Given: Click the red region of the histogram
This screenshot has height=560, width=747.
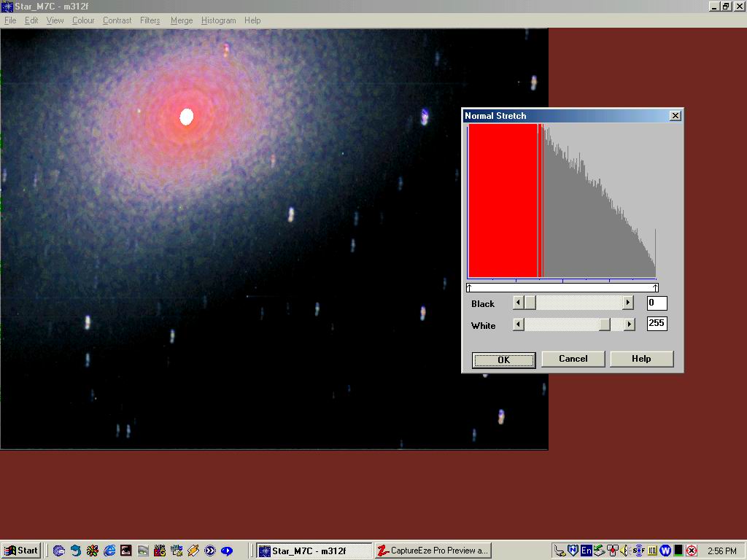Looking at the screenshot, I should [503, 201].
